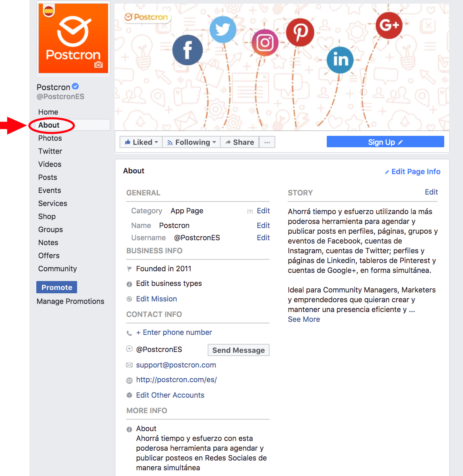Image resolution: width=463 pixels, height=476 pixels.
Task: Expand the Following dropdown
Action: [191, 142]
